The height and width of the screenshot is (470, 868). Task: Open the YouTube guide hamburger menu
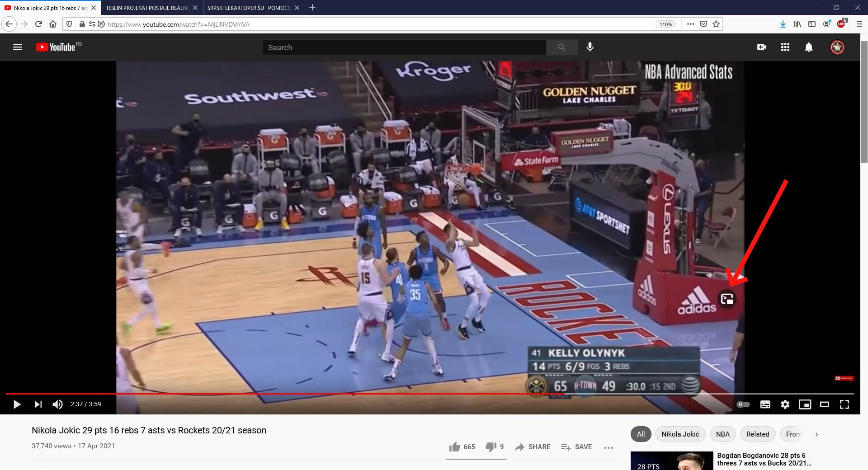[18, 47]
